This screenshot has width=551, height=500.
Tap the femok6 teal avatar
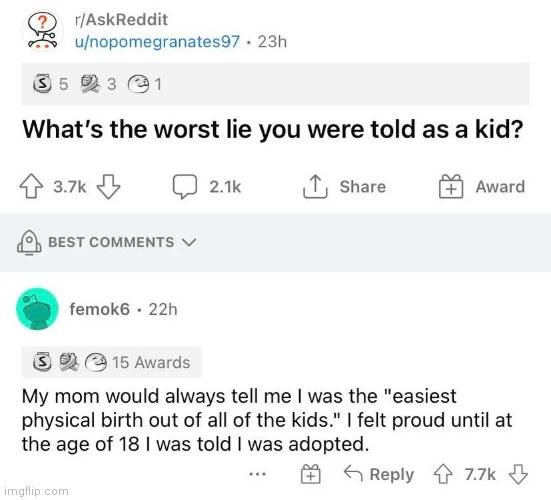37,309
